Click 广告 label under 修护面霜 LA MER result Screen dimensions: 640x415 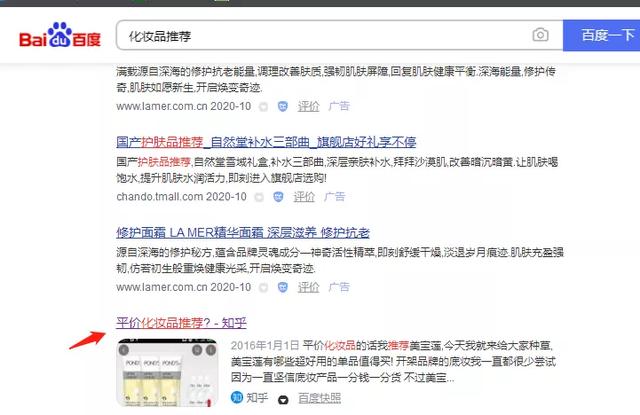pos(339,288)
